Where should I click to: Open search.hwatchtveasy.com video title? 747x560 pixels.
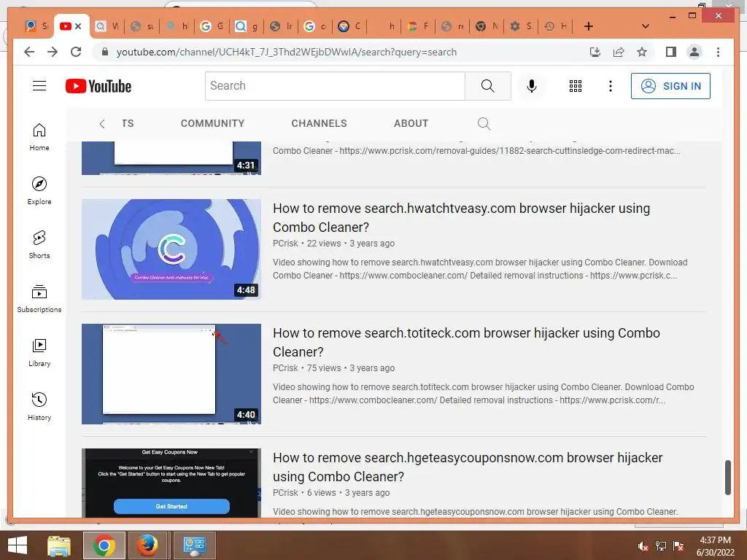461,217
